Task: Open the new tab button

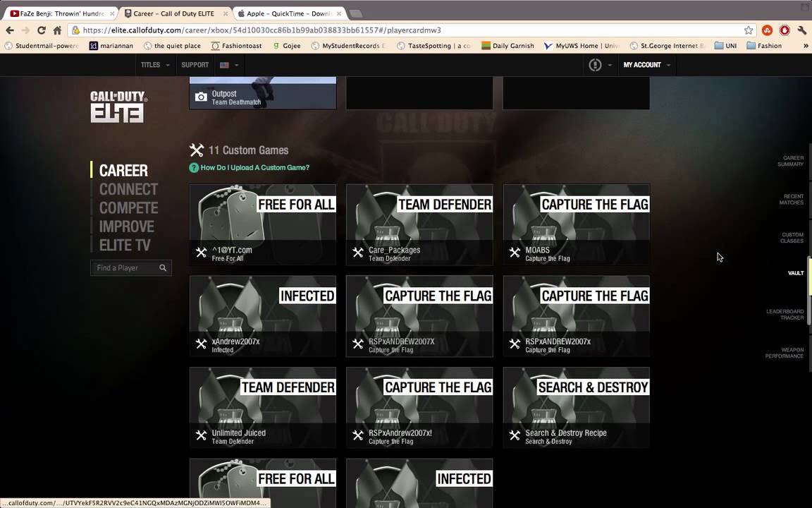Action: [x=356, y=13]
